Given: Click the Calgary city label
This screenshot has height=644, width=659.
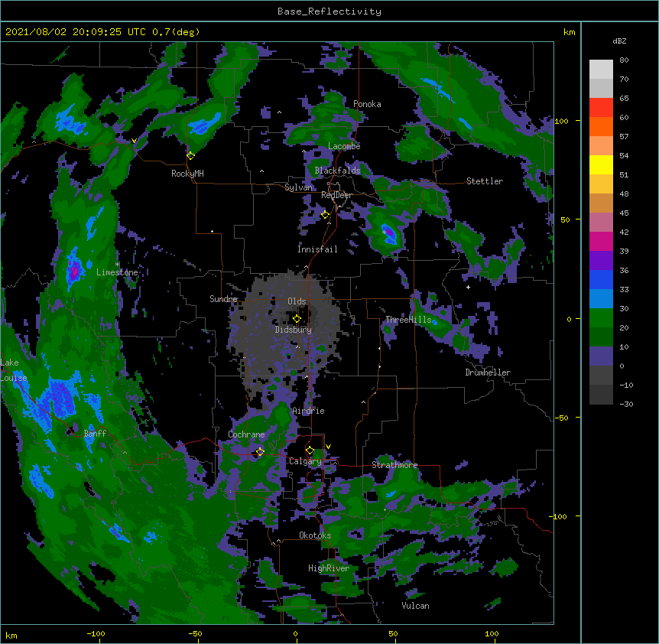Looking at the screenshot, I should (305, 461).
